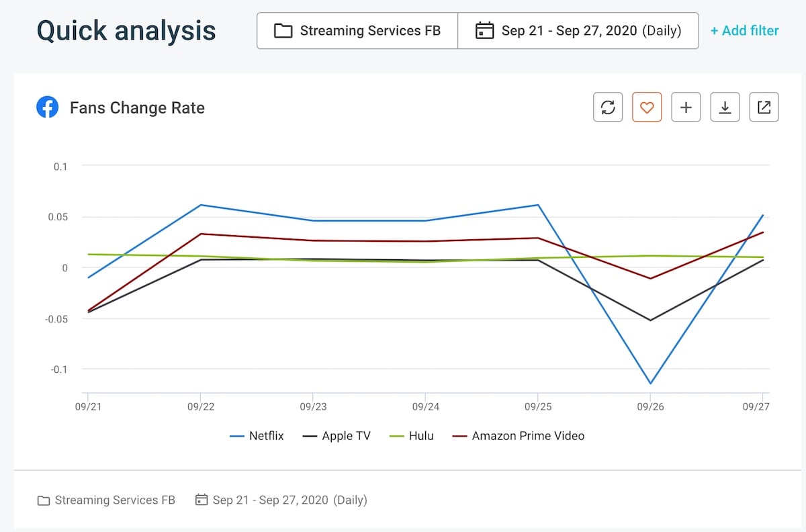
Task: Click the Apple TV dip point on 09/26
Action: coord(650,320)
